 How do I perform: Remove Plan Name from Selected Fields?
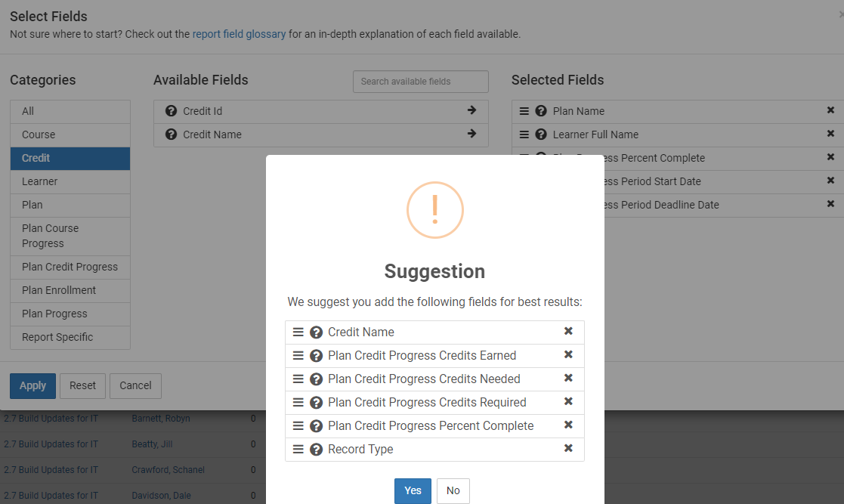pyautogui.click(x=830, y=110)
